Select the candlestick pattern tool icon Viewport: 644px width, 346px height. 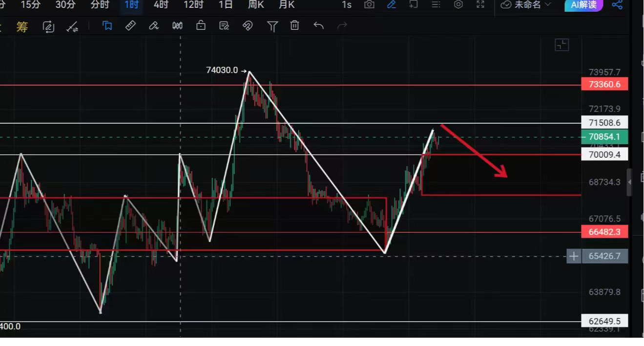tap(177, 26)
